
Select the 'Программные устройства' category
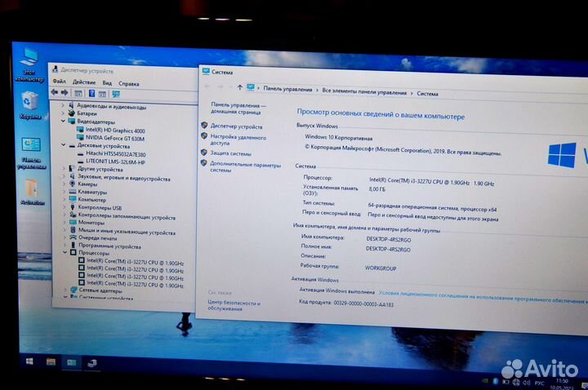point(110,246)
